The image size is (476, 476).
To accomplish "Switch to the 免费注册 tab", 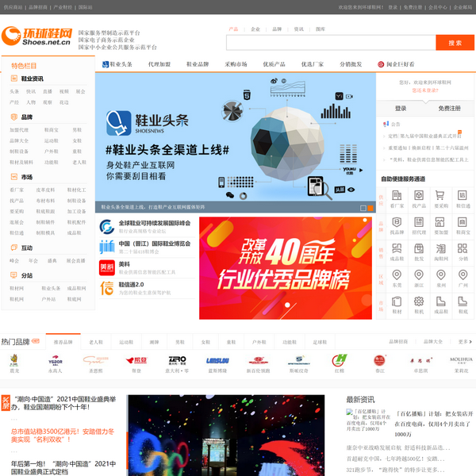I will 449,108.
